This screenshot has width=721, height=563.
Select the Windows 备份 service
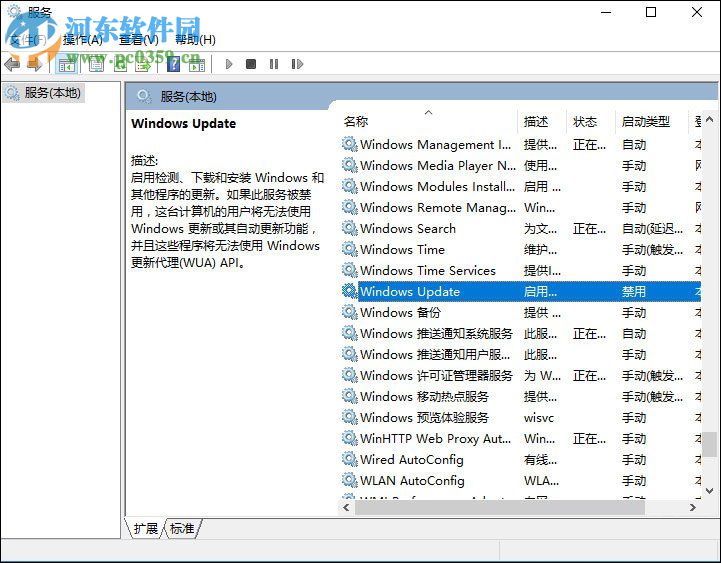(x=521, y=312)
